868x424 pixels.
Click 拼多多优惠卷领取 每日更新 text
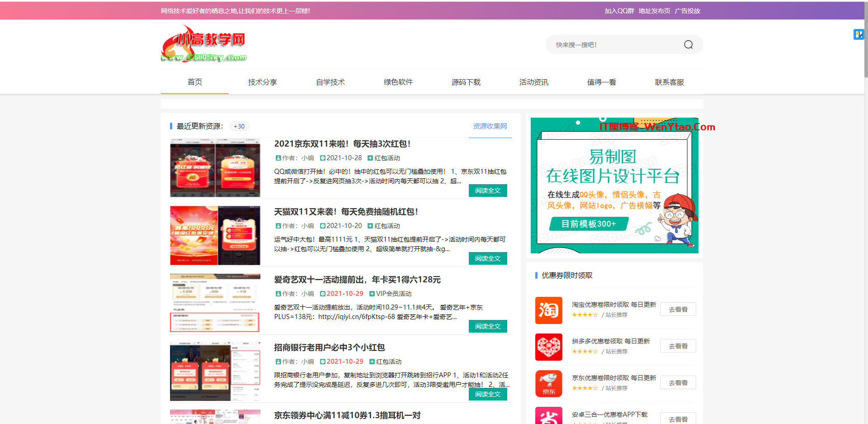611,341
